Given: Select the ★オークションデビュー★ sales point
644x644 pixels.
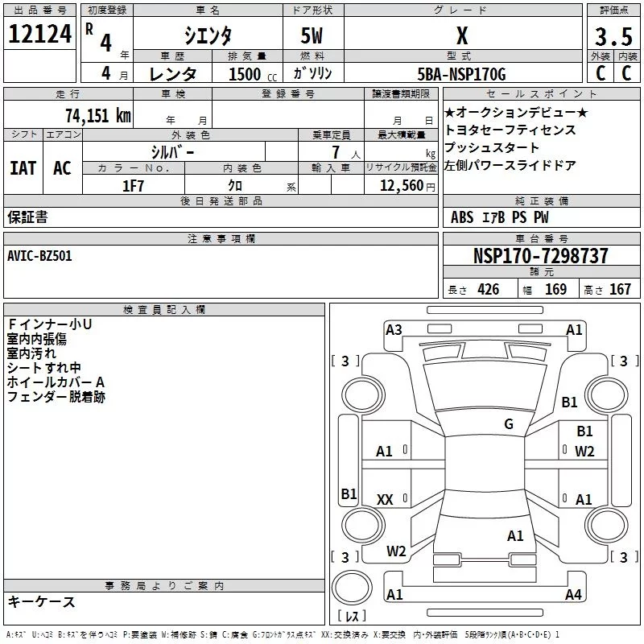Looking at the screenshot, I should pyautogui.click(x=516, y=112).
